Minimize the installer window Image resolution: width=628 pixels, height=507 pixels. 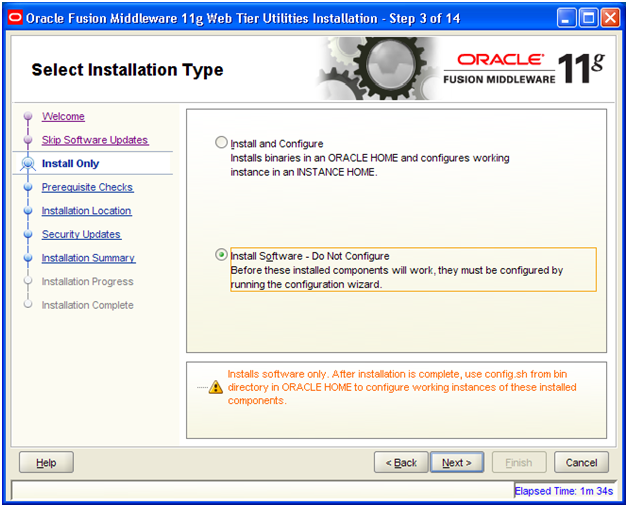click(x=566, y=18)
